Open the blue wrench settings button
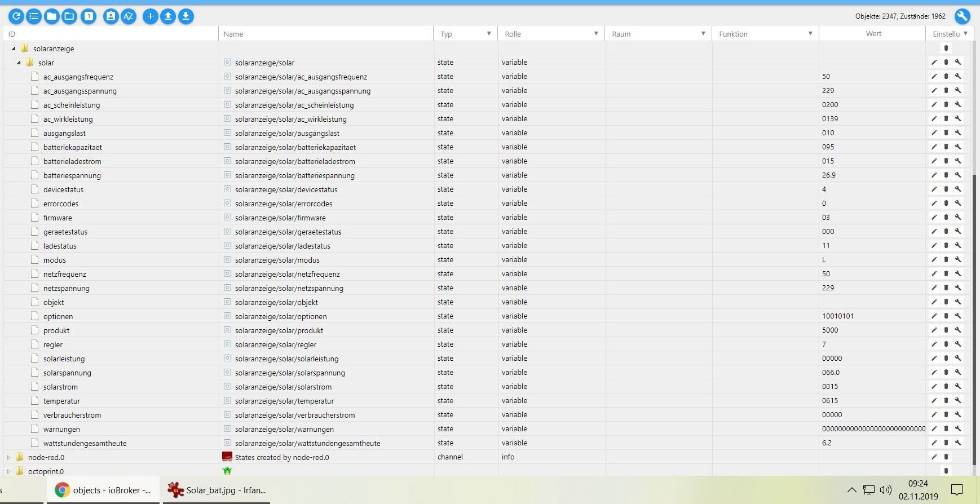This screenshot has width=980, height=504. click(x=962, y=16)
